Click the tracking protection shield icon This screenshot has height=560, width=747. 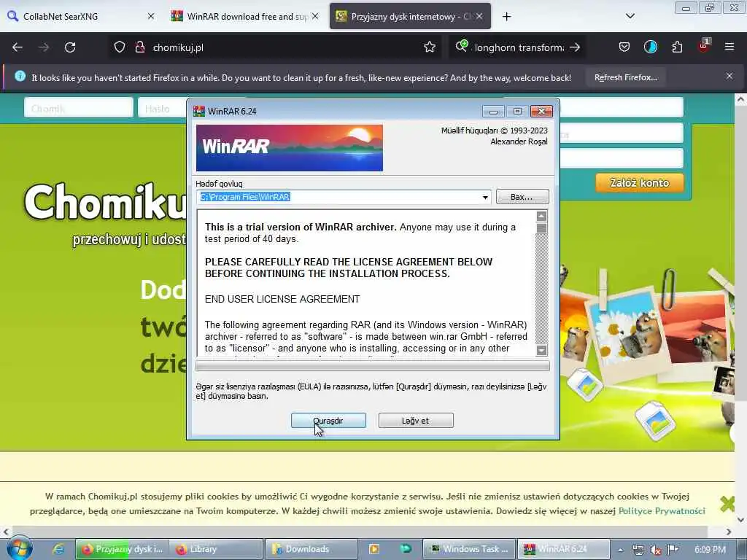(x=120, y=47)
